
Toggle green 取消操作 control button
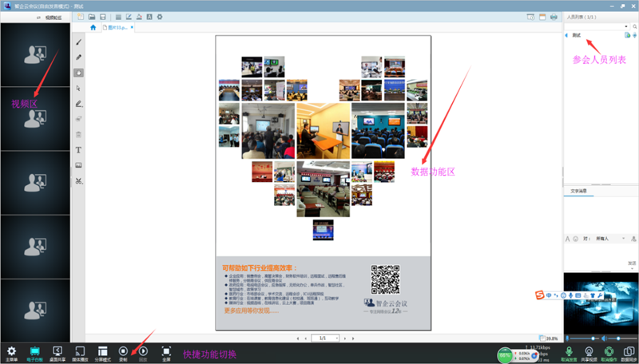pyautogui.click(x=609, y=354)
